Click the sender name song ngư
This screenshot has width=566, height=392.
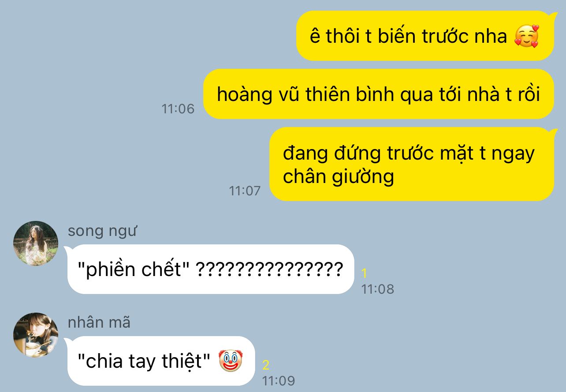pyautogui.click(x=102, y=231)
